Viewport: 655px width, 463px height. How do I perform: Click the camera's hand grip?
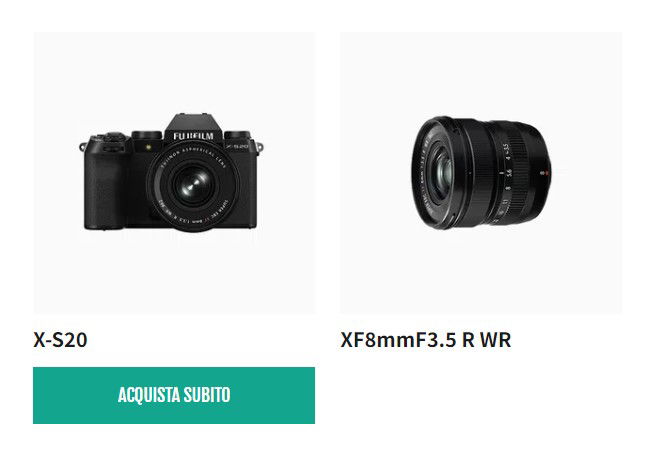pos(104,188)
